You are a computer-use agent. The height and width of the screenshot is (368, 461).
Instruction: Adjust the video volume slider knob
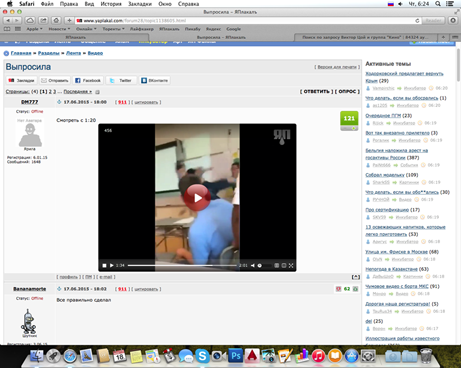[x=260, y=265]
